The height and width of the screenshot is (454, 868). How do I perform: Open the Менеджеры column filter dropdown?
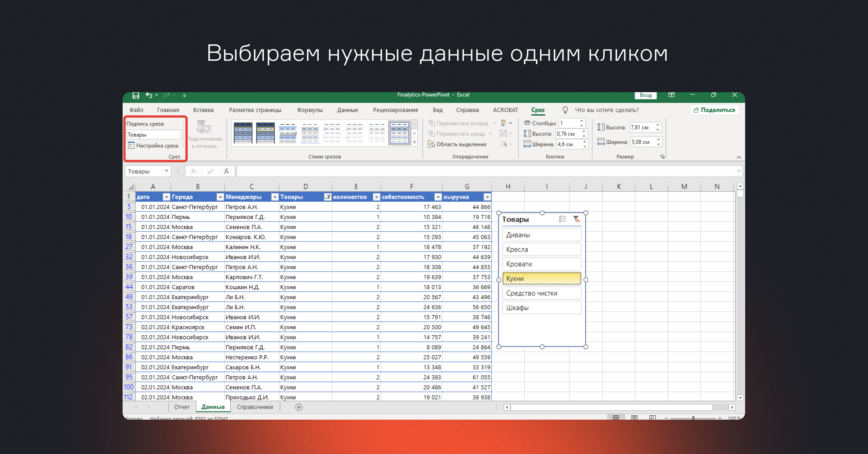(275, 197)
